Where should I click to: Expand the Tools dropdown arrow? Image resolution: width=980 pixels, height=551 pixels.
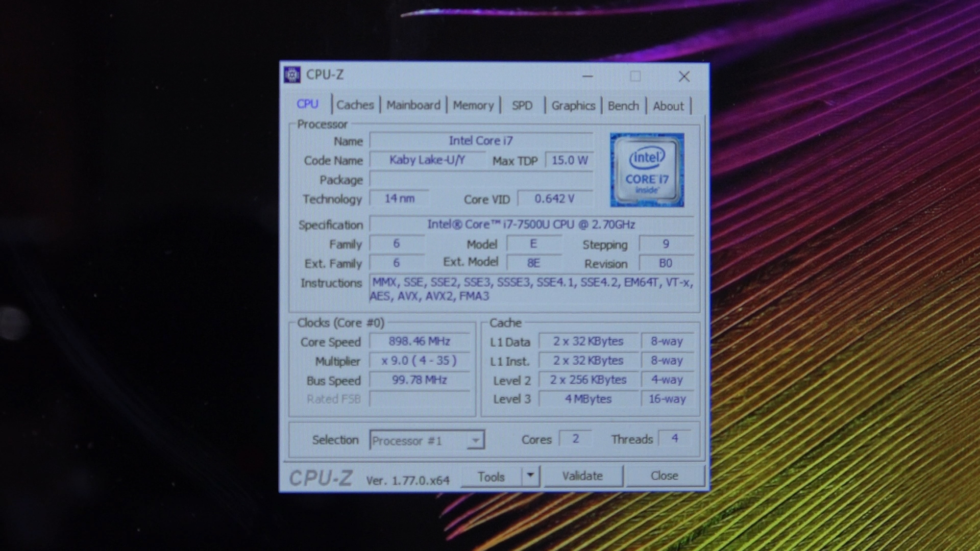(530, 476)
